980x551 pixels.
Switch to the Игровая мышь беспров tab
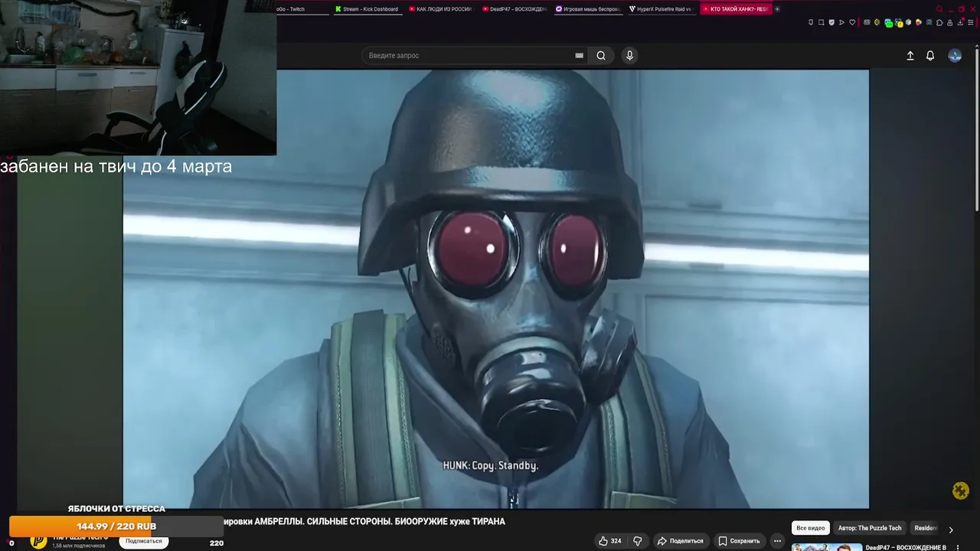[x=588, y=9]
